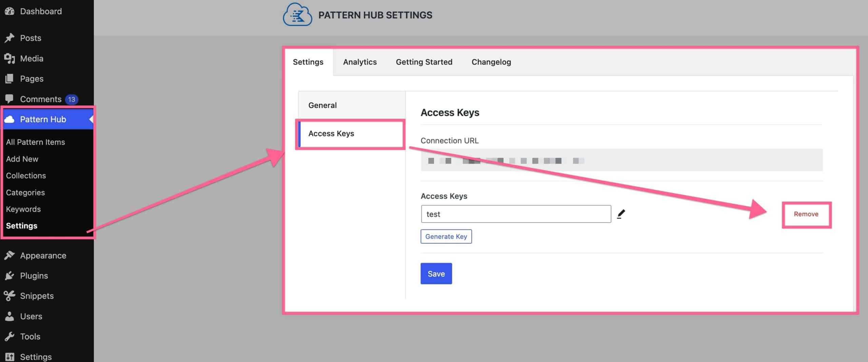The image size is (868, 362).
Task: Generate a new access key
Action: coord(446,236)
